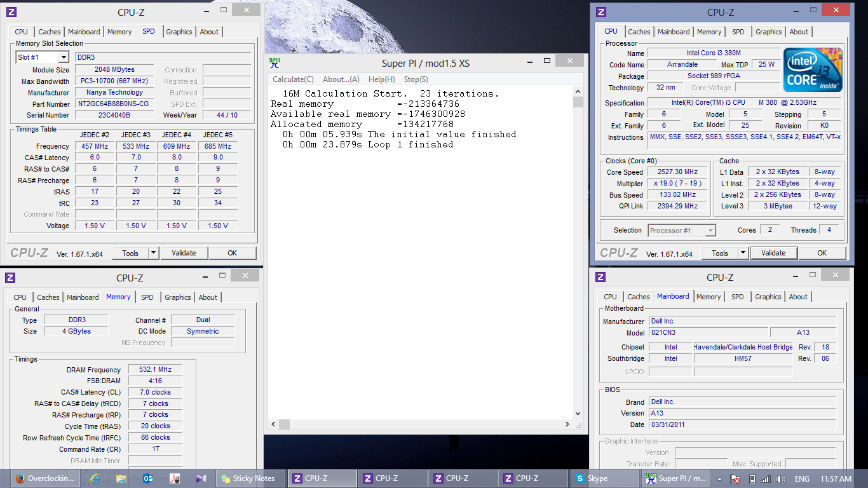Click the Super PI vertical scrollbar thumb
Screen dimensions: 868x488
[578, 102]
